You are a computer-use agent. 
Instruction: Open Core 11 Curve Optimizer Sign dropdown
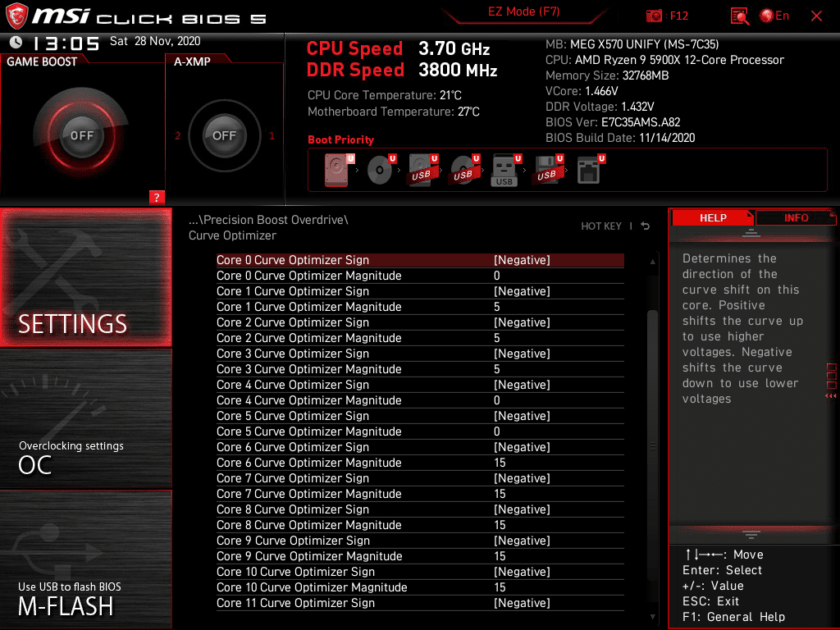click(x=522, y=603)
